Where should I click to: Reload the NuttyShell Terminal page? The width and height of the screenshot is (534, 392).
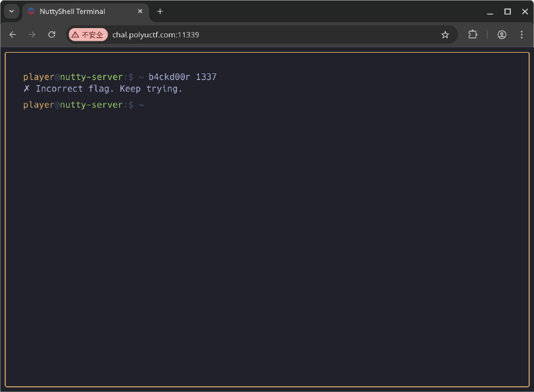52,34
